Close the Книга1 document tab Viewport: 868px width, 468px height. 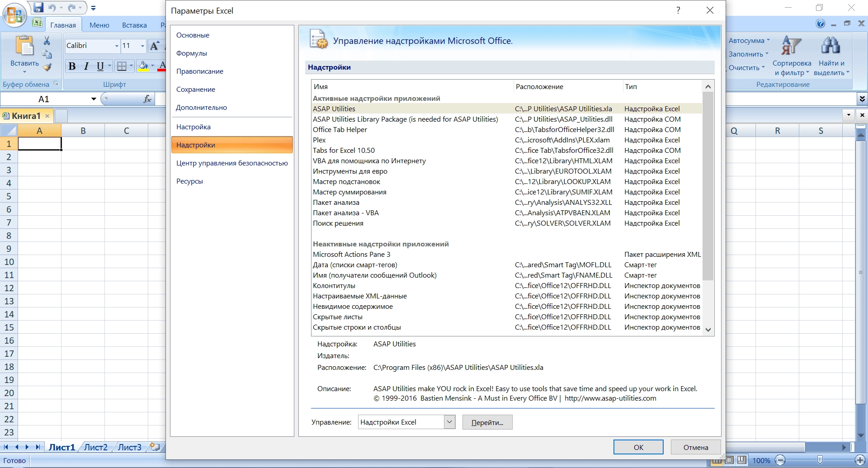(x=47, y=116)
